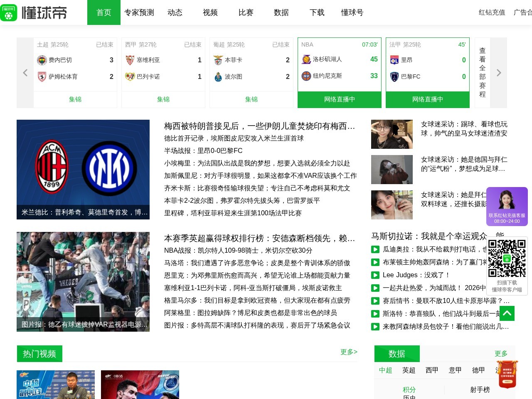
Task: Open the 红钻充值 link
Action: (x=491, y=12)
